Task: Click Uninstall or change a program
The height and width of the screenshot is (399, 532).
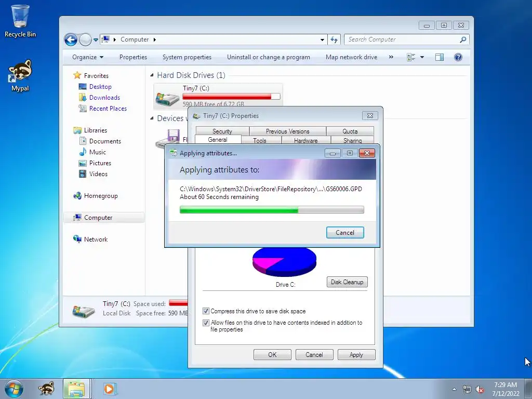Action: [x=269, y=57]
